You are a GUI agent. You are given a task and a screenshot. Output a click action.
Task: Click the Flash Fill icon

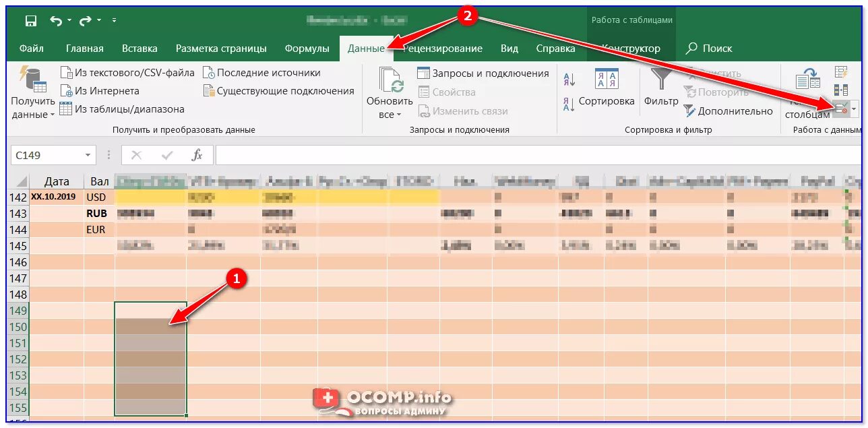841,71
